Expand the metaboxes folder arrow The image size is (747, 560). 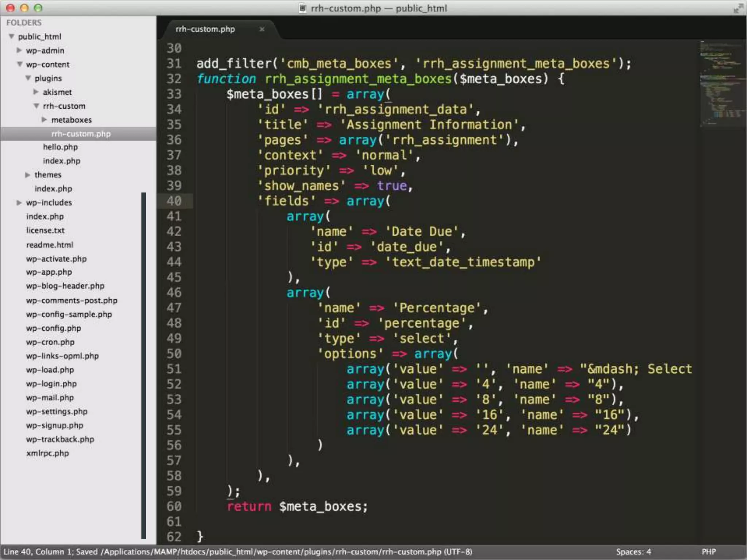coord(44,120)
